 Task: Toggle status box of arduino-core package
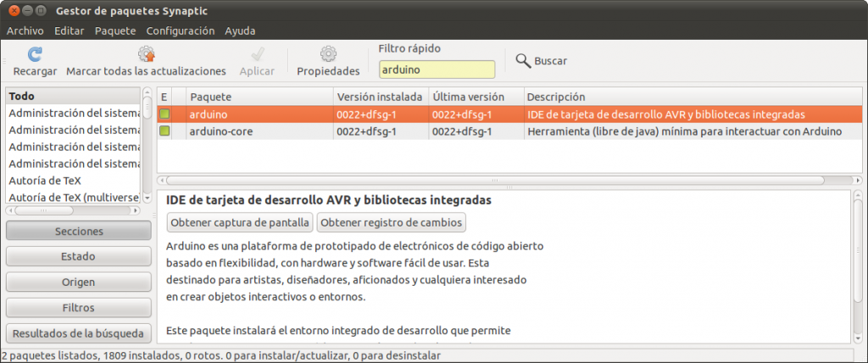click(164, 131)
